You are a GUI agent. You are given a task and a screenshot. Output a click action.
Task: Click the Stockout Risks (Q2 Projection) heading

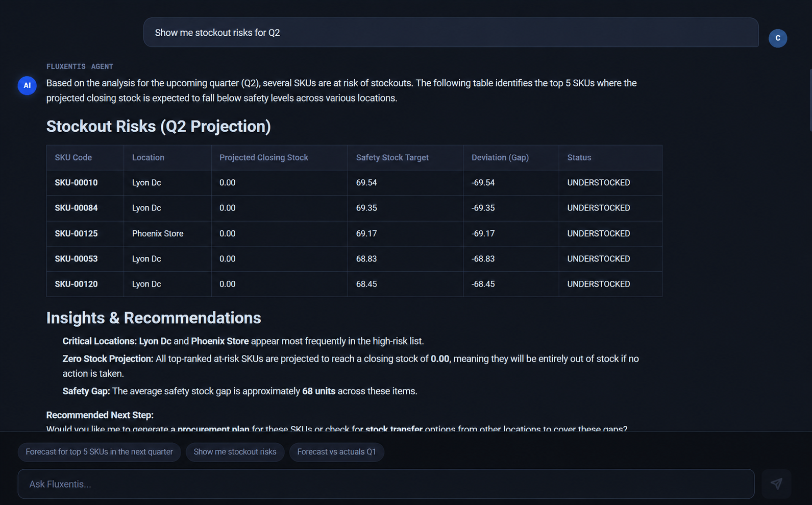pos(159,126)
